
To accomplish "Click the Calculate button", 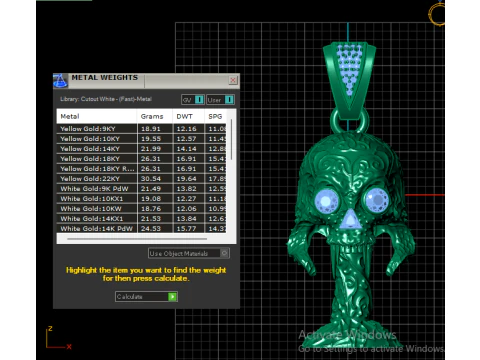I will pyautogui.click(x=146, y=297).
